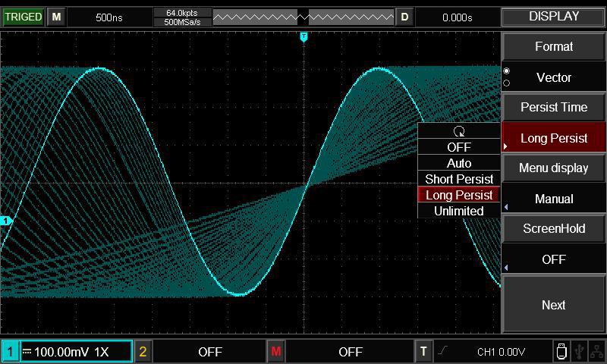
Task: Click the M timebase icon in top bar
Action: pyautogui.click(x=55, y=17)
